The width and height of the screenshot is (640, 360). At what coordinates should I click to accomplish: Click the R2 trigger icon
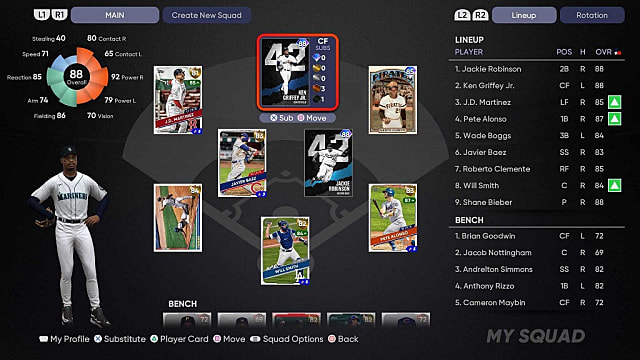tap(480, 15)
